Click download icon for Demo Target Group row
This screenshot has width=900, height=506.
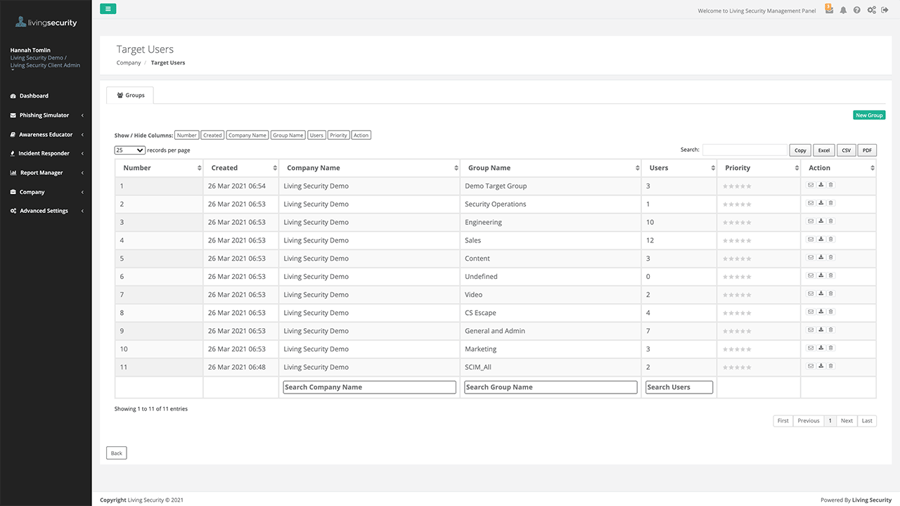tap(821, 185)
